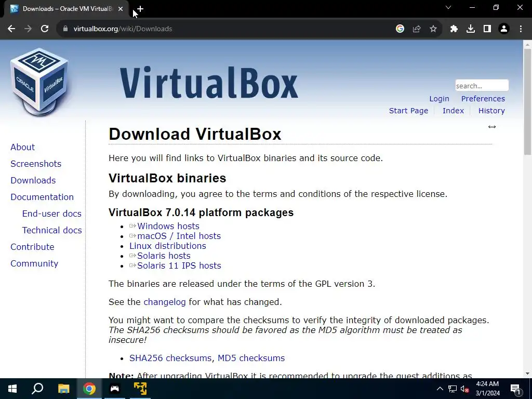Toggle the side panel icon
The height and width of the screenshot is (399, 532).
click(487, 29)
